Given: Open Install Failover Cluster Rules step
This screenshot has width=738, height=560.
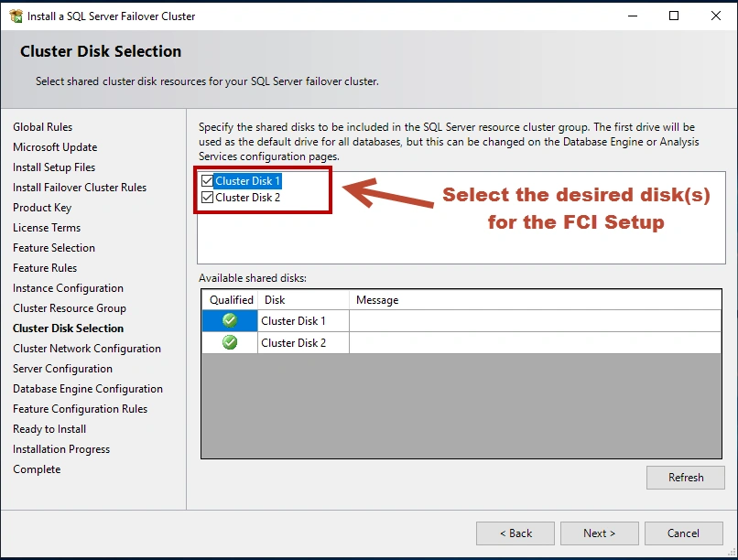Looking at the screenshot, I should point(80,188).
